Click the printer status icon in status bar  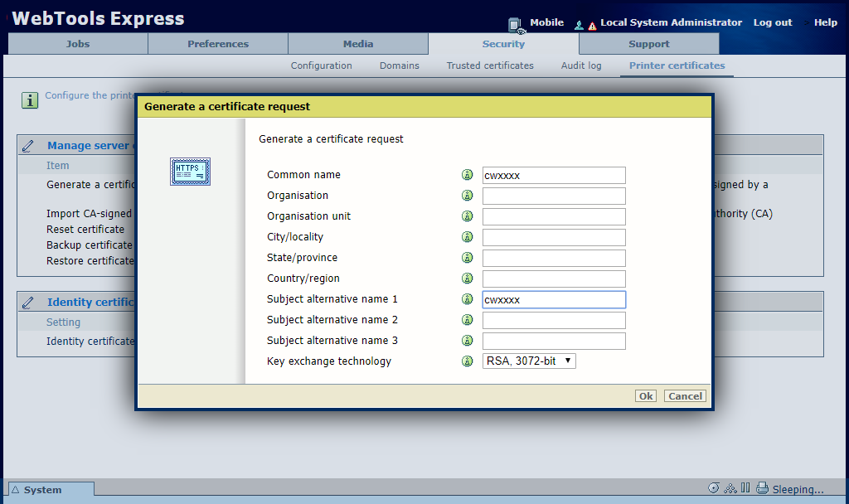(762, 488)
